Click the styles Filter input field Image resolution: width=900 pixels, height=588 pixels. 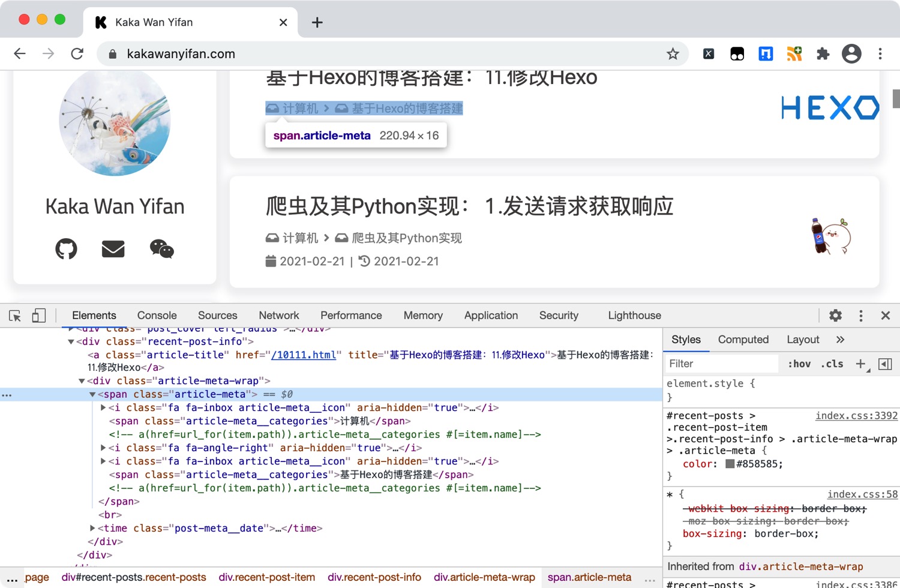tap(722, 364)
